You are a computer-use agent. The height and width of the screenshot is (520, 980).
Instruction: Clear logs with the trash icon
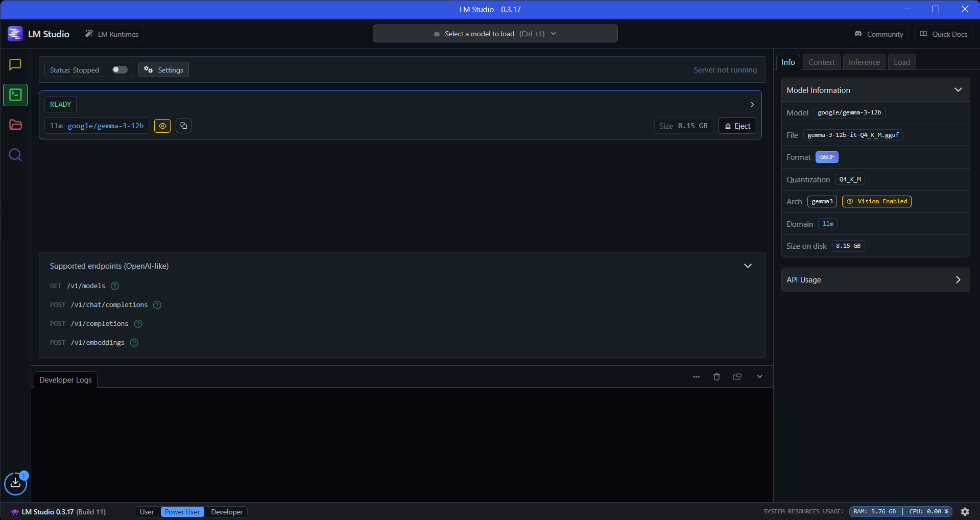(716, 376)
